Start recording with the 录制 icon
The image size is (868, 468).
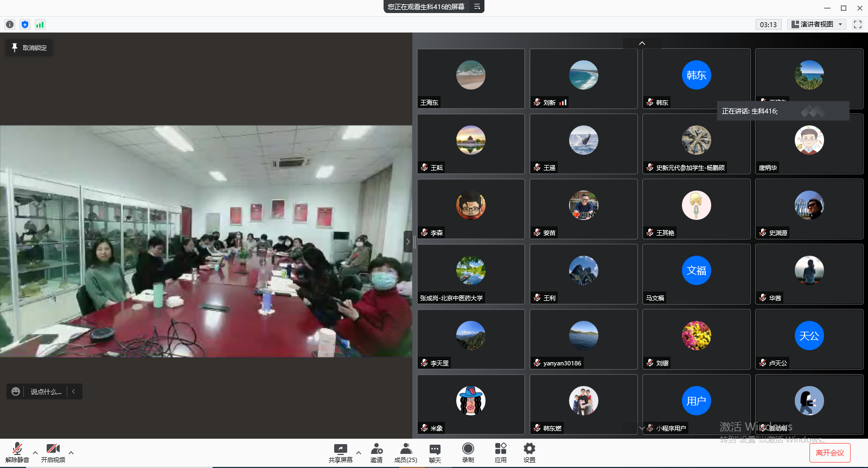[x=468, y=452]
